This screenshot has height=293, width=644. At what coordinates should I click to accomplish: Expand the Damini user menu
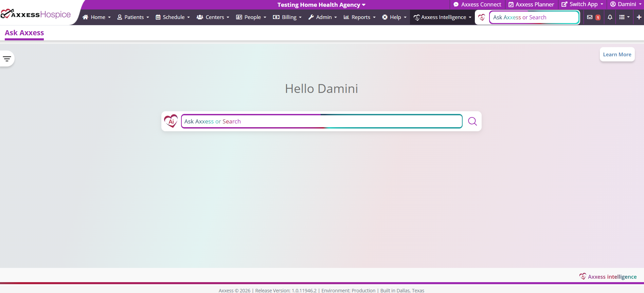pyautogui.click(x=626, y=4)
